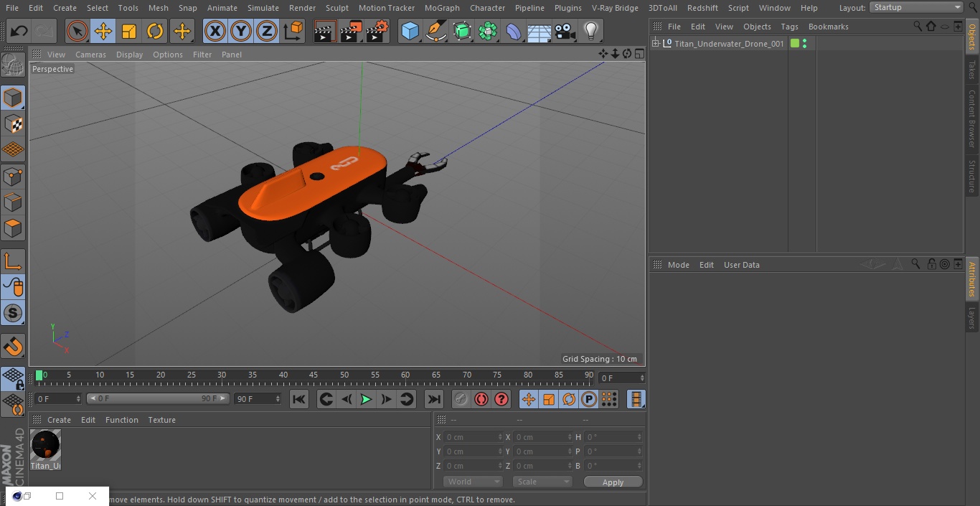Expand Titan_Underwater_Drone_001 object tree

655,44
